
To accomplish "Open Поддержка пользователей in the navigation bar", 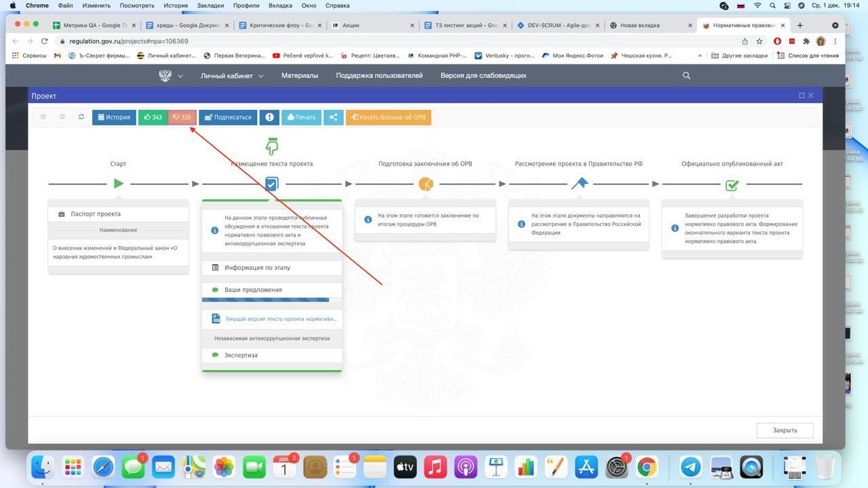I will click(379, 76).
